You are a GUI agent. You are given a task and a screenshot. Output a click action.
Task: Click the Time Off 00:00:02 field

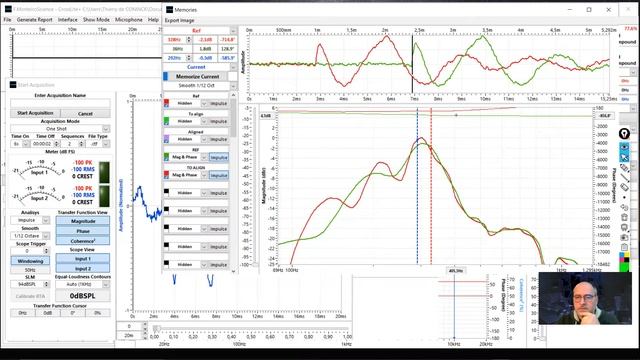pos(42,144)
